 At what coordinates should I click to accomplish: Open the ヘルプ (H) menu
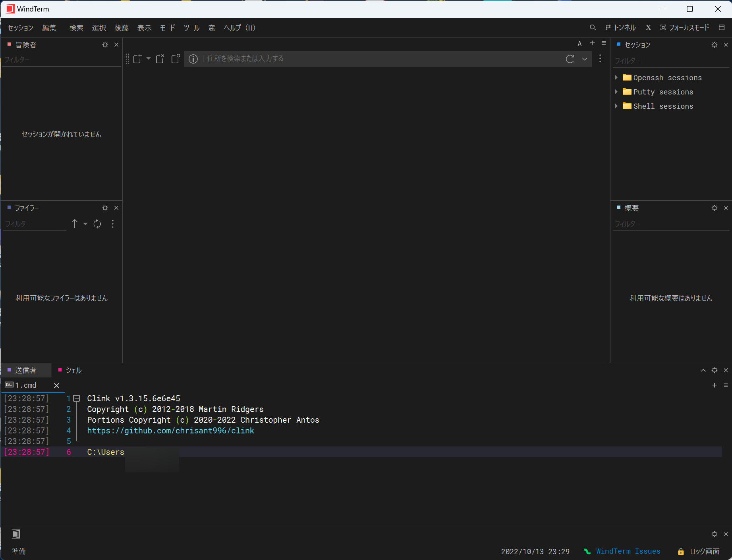tap(239, 28)
